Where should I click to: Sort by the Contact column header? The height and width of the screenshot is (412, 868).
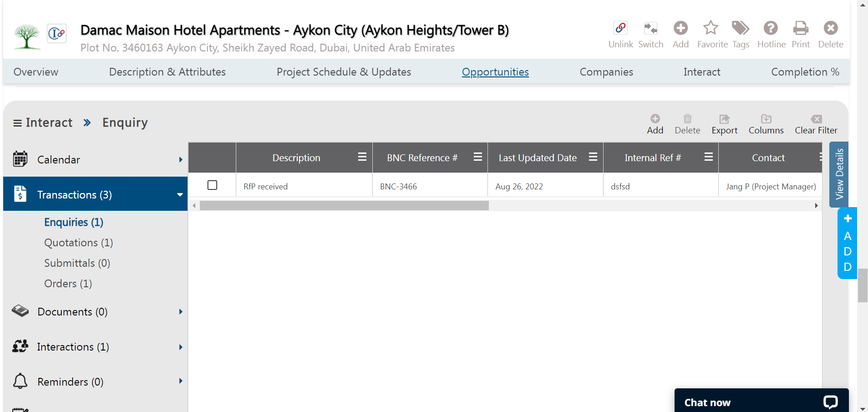pos(768,158)
